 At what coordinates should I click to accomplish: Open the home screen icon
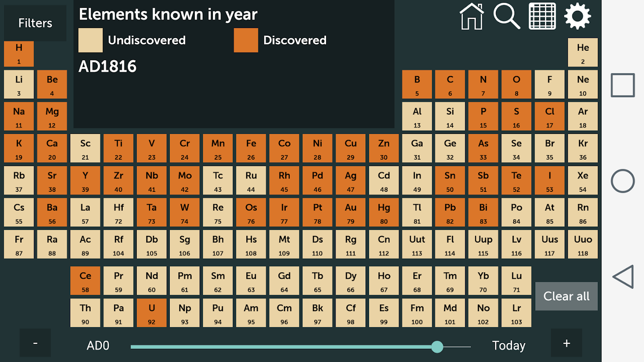point(471,16)
